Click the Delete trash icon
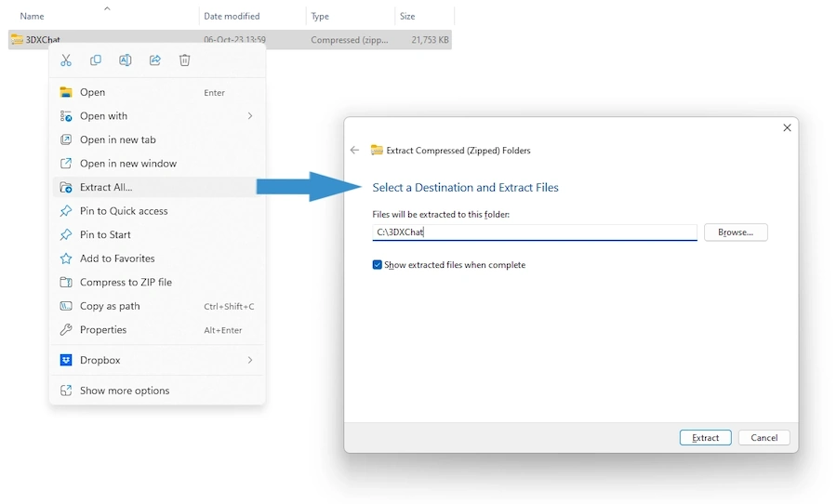This screenshot has width=837, height=504. tap(185, 60)
